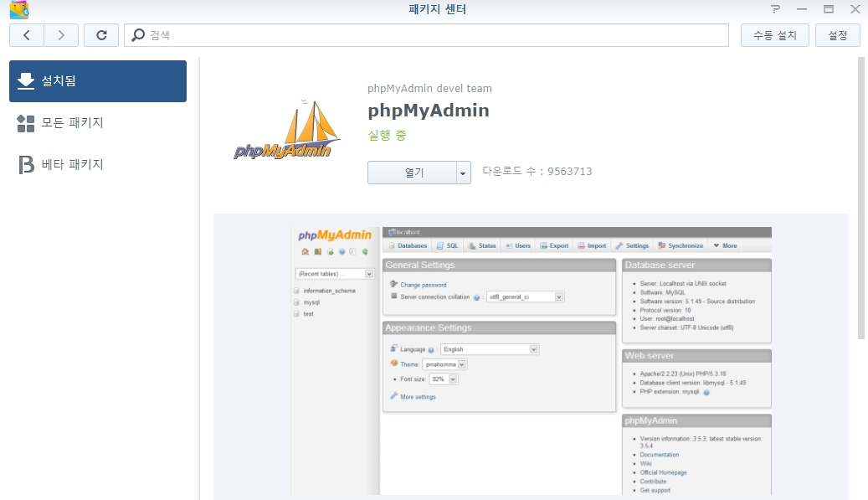
Task: Click the magnifier search icon
Action: click(x=138, y=35)
